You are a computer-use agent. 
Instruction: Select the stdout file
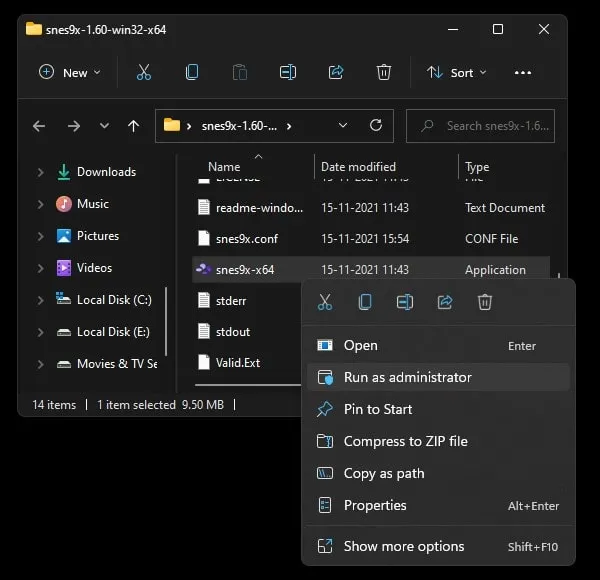pyautogui.click(x=233, y=332)
